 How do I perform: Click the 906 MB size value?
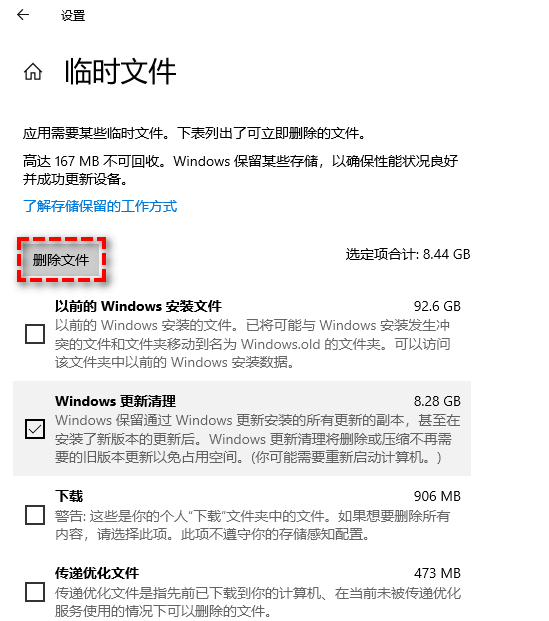(437, 496)
